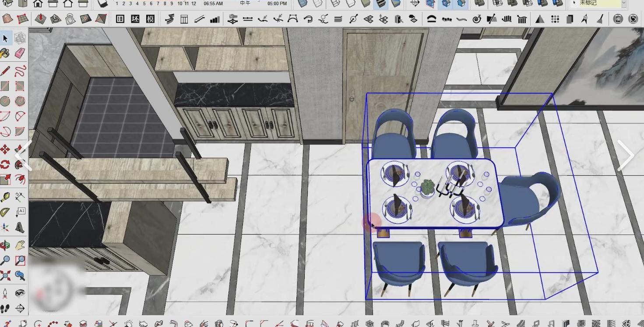Viewport: 644px width, 327px height.
Task: Activate the Orbit tool
Action: tap(5, 245)
